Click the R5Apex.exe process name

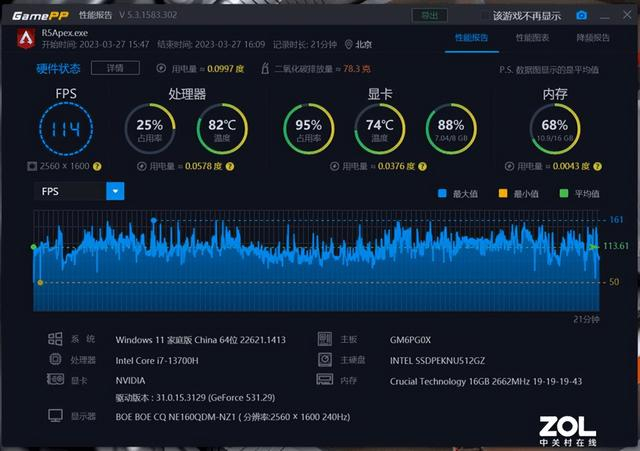[x=64, y=33]
